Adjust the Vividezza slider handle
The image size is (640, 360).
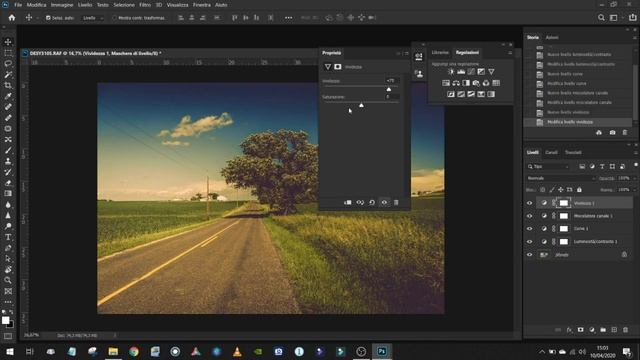[x=389, y=89]
